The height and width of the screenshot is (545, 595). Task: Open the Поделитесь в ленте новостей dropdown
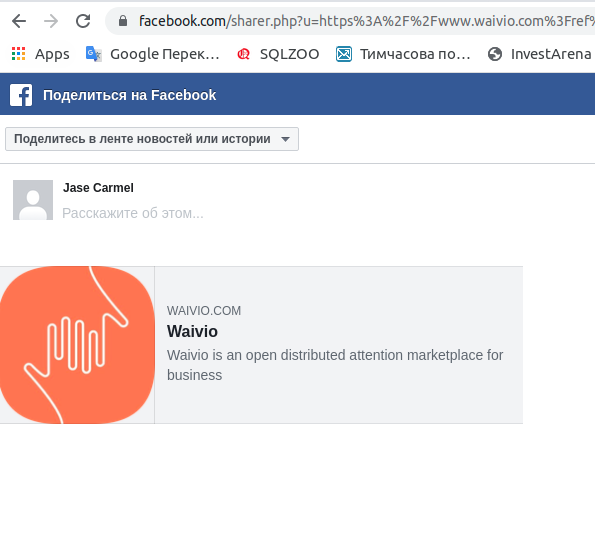(152, 139)
